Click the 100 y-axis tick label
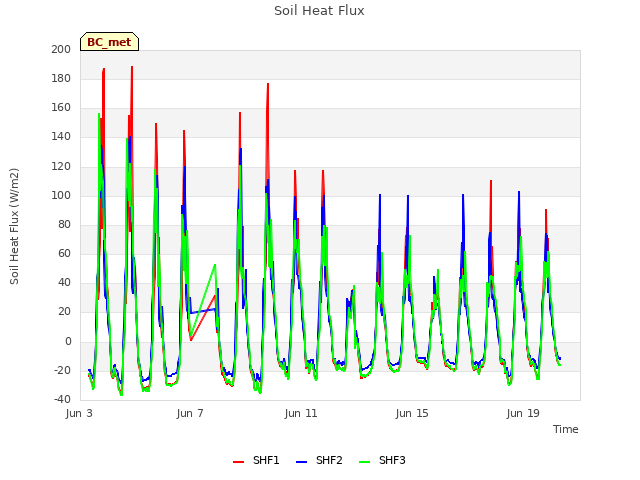Screen dimensions: 640x480 [61, 196]
